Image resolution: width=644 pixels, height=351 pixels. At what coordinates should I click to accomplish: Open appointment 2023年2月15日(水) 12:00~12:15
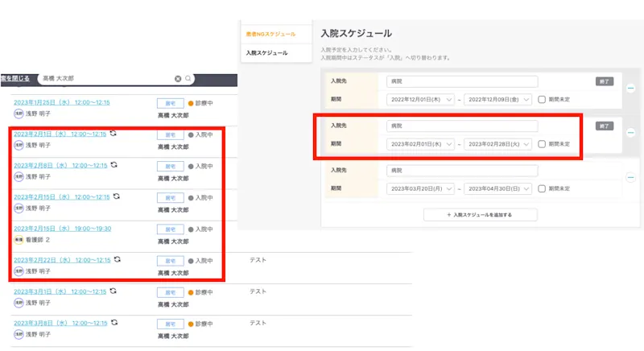click(62, 197)
